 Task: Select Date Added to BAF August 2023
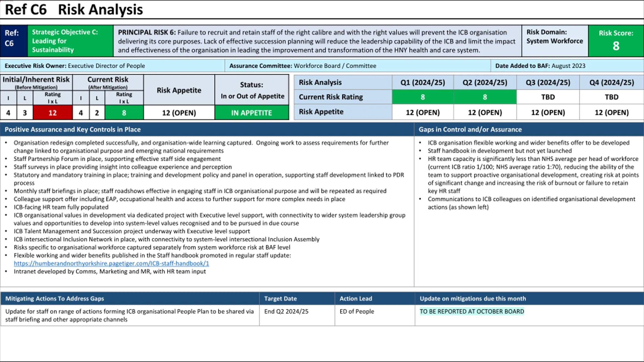point(540,66)
